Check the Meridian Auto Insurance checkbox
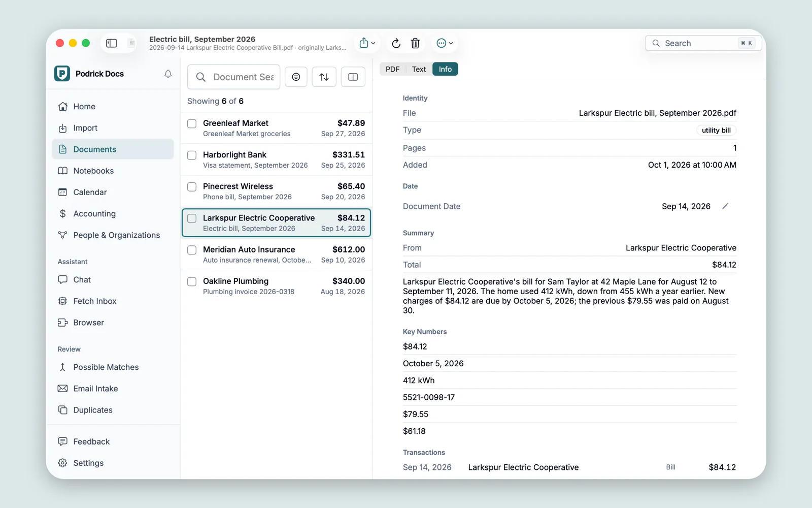The image size is (812, 508). pyautogui.click(x=192, y=250)
